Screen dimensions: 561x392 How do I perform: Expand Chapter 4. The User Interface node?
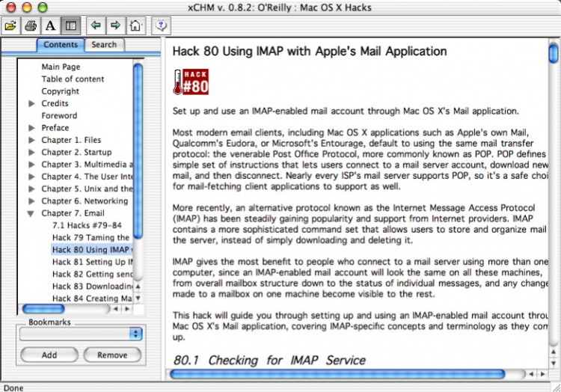coord(31,177)
